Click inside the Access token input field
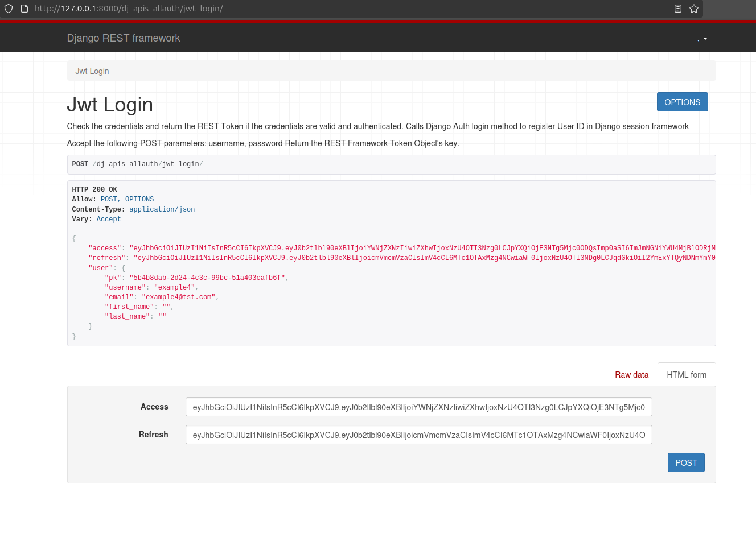The width and height of the screenshot is (756, 558). (418, 407)
